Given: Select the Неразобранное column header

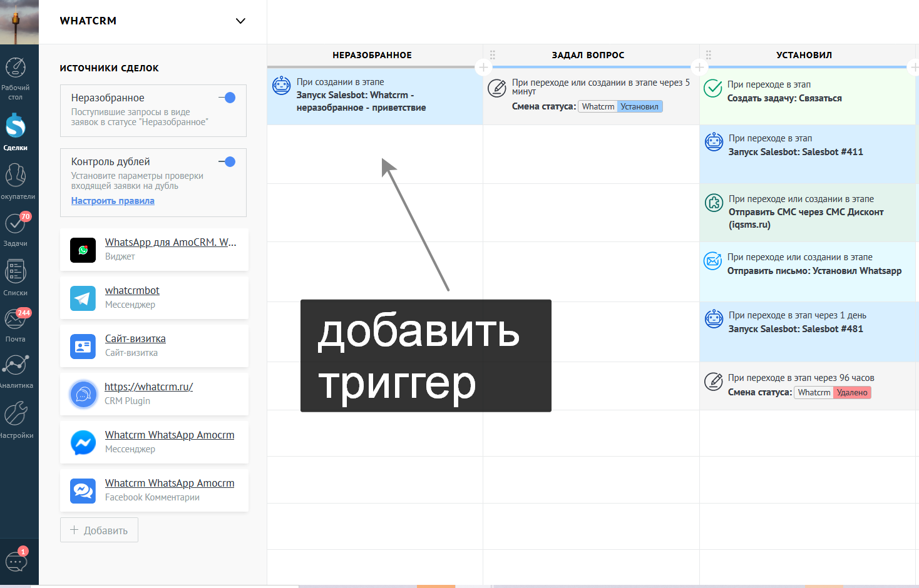Looking at the screenshot, I should 372,55.
